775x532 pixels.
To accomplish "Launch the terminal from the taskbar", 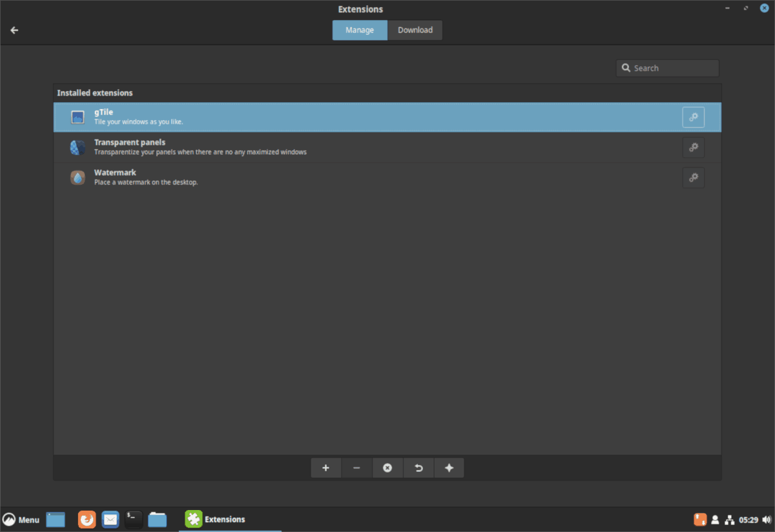I will tap(133, 519).
